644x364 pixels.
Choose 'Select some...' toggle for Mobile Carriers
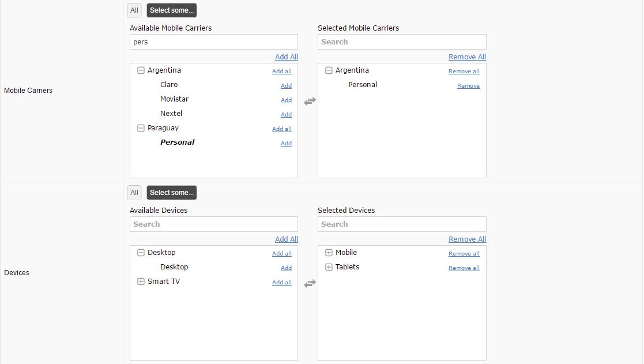click(x=172, y=10)
